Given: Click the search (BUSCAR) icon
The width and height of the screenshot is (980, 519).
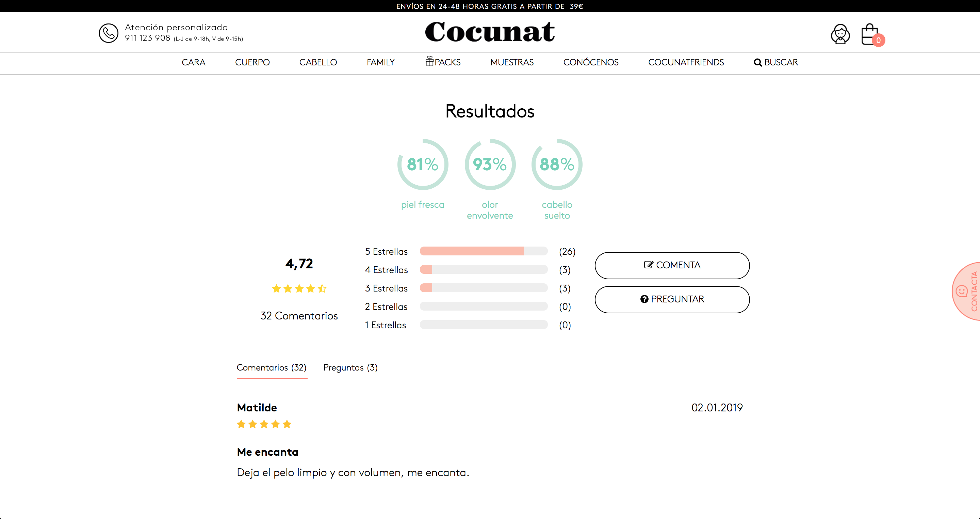Looking at the screenshot, I should [x=758, y=62].
